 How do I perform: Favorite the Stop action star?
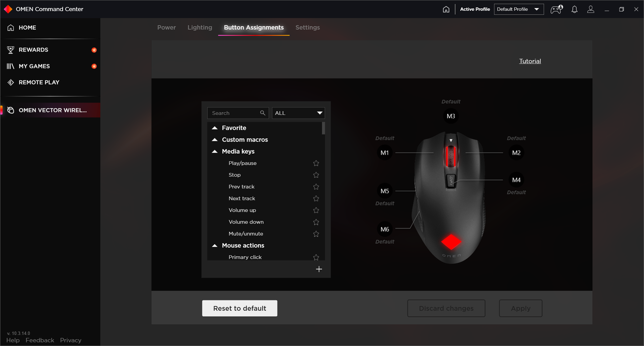[x=316, y=175]
